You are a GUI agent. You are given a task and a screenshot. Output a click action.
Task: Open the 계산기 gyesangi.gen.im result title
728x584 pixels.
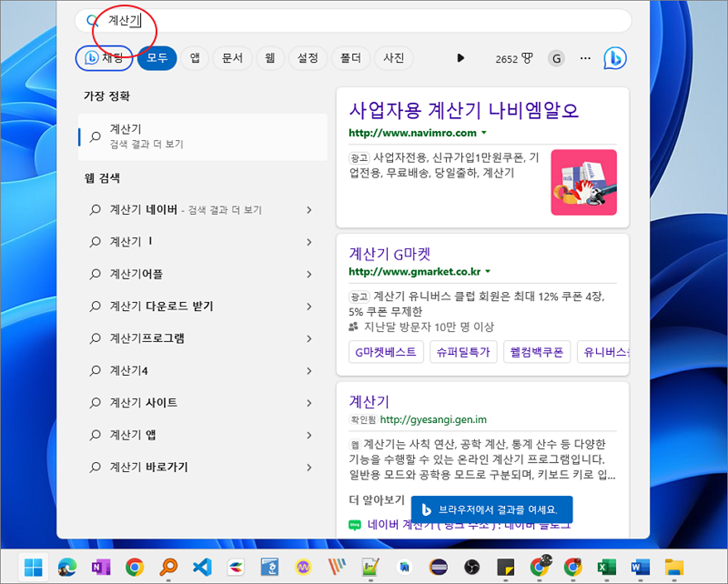[x=369, y=401]
